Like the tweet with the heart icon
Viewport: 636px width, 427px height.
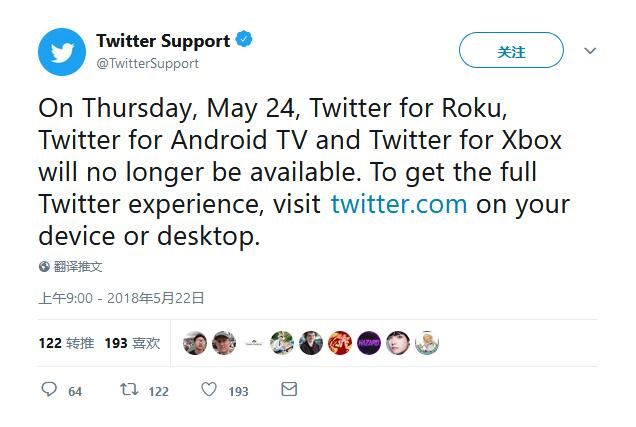coord(209,390)
